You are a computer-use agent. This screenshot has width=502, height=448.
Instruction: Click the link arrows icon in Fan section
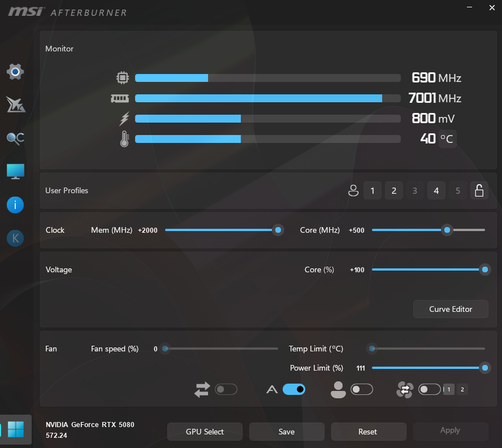[202, 389]
